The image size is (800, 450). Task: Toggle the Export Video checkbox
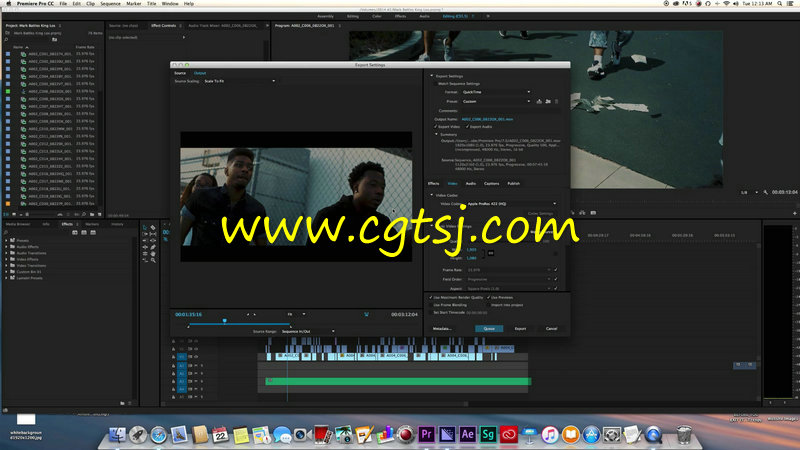pyautogui.click(x=436, y=127)
